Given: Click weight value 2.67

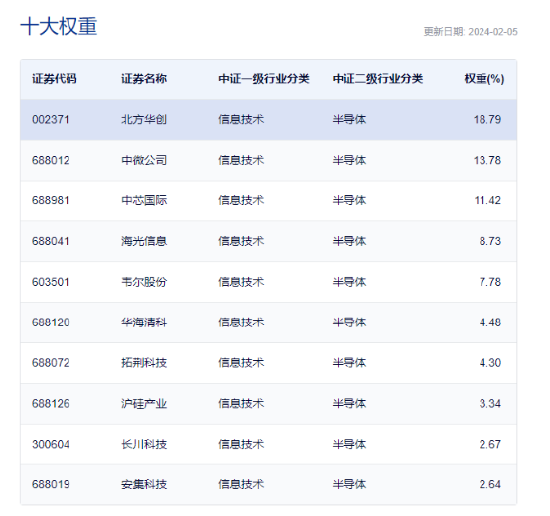Looking at the screenshot, I should [490, 444].
